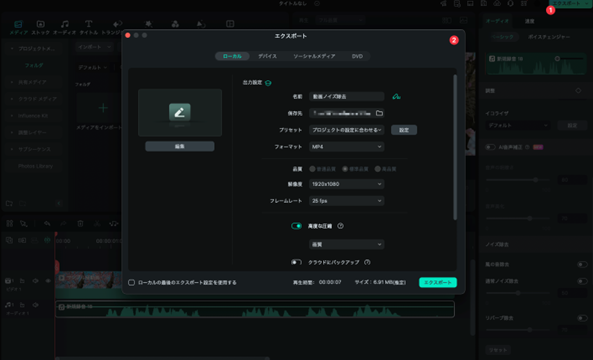The height and width of the screenshot is (360, 593).
Task: Collapse the media sidebar with the chevron icon
Action: pos(59,203)
